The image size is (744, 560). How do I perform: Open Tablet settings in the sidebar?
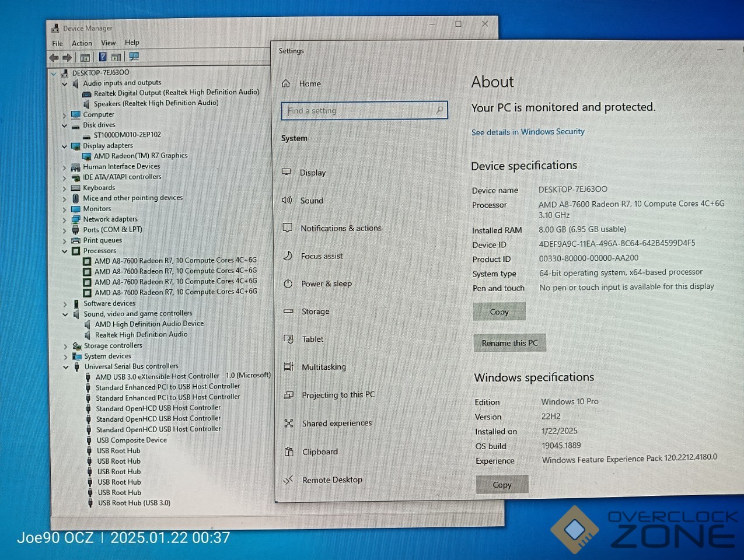[x=304, y=339]
